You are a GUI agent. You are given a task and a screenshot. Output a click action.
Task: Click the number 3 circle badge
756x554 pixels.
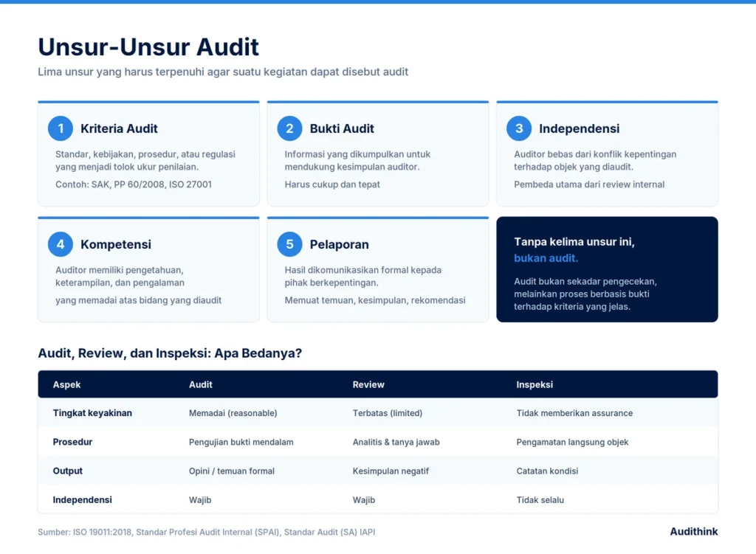[x=519, y=128]
